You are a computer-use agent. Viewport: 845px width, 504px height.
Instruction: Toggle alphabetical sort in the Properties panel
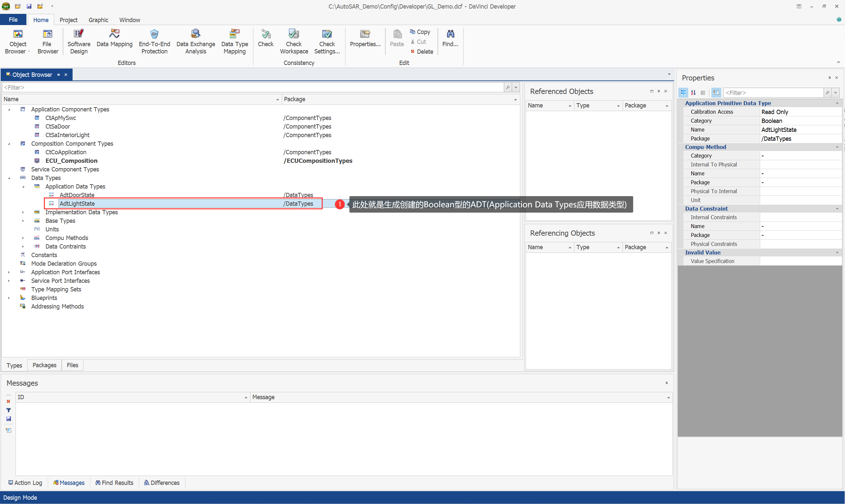(x=693, y=93)
